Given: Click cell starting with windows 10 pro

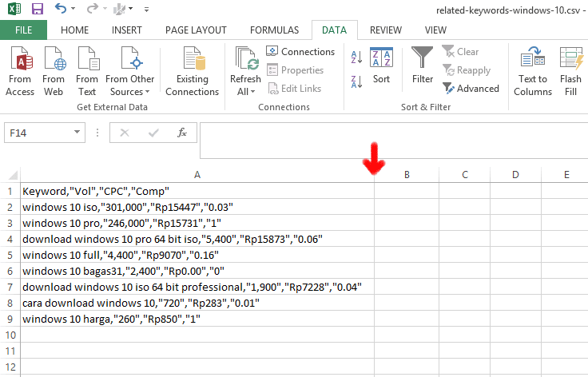Looking at the screenshot, I should 197,223.
